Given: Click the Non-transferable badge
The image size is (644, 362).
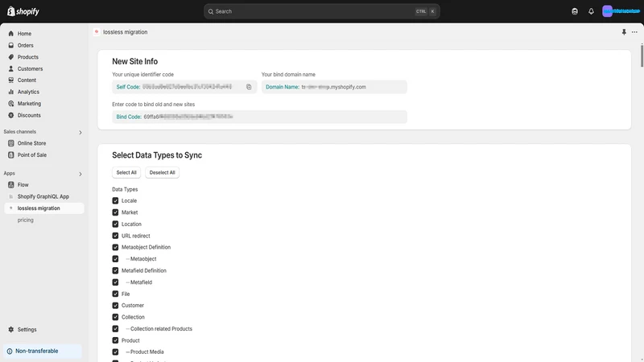Looking at the screenshot, I should tap(43, 352).
